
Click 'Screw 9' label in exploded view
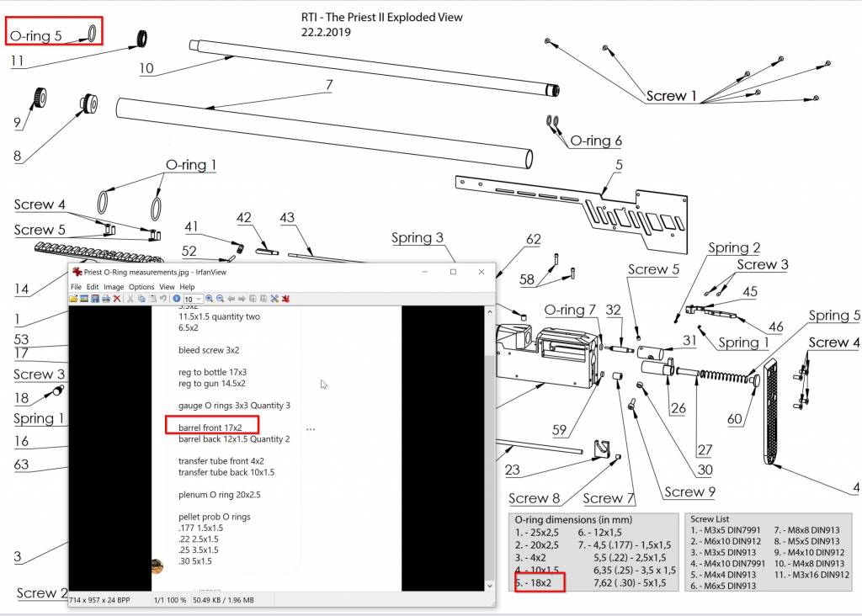point(689,491)
